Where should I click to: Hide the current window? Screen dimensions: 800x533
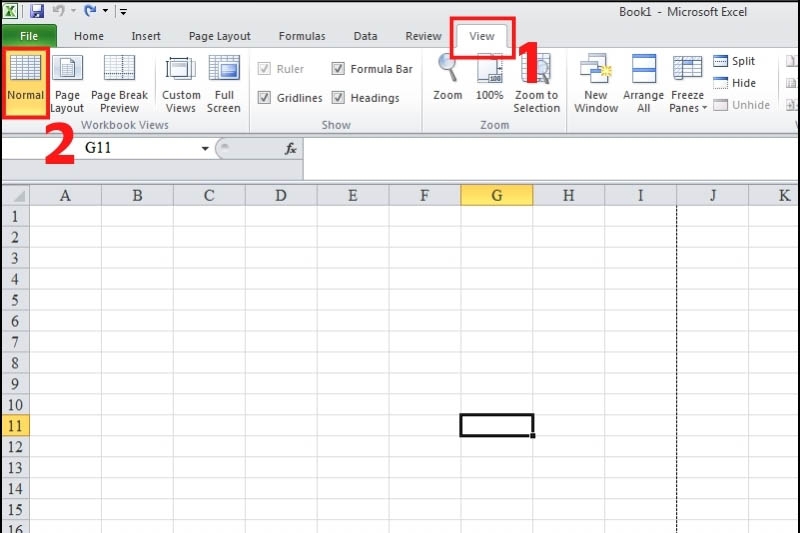(x=734, y=83)
